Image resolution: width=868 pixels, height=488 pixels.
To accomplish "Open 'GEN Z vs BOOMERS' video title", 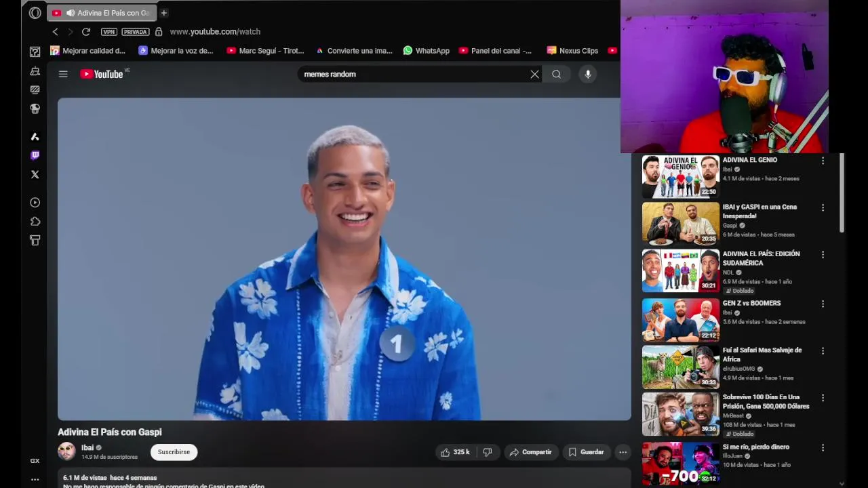I will point(751,303).
